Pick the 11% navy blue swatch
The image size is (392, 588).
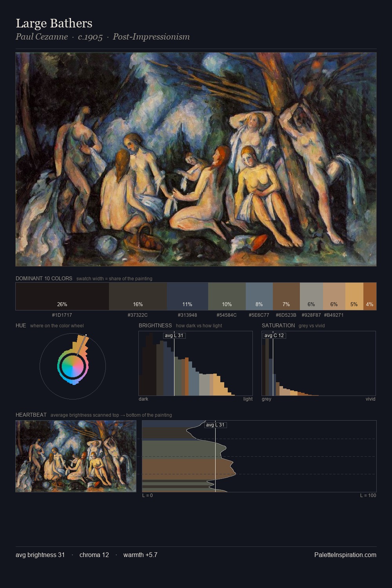187,296
